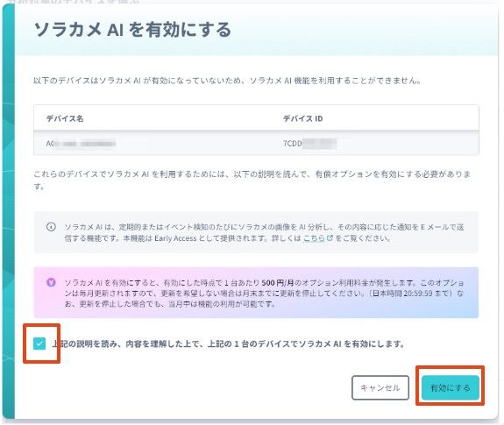Click the デバイス名 column header

click(x=65, y=118)
